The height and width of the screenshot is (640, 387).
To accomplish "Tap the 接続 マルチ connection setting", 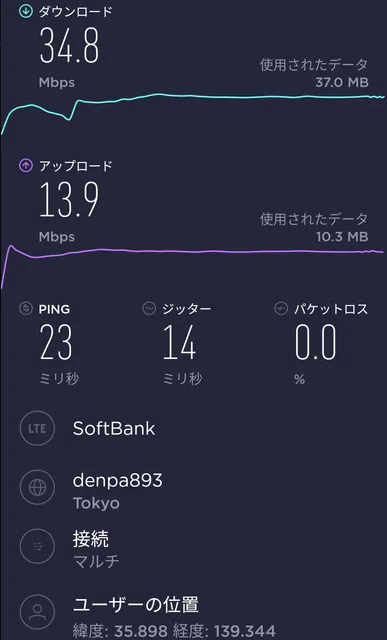I will click(96, 550).
